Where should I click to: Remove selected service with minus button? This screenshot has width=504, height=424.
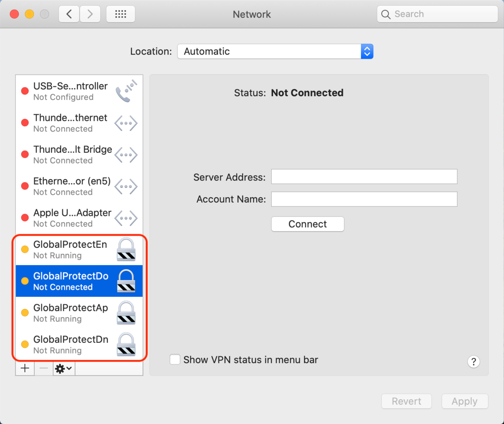click(x=44, y=368)
